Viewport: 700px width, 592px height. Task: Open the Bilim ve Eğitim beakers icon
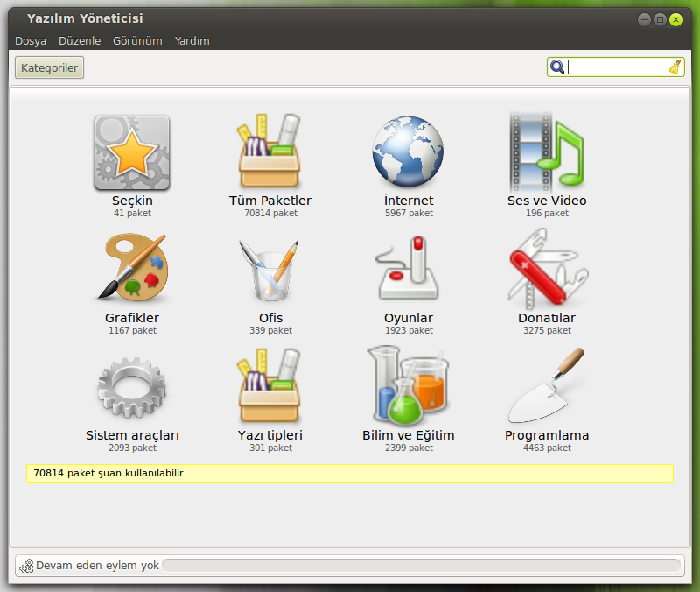408,384
